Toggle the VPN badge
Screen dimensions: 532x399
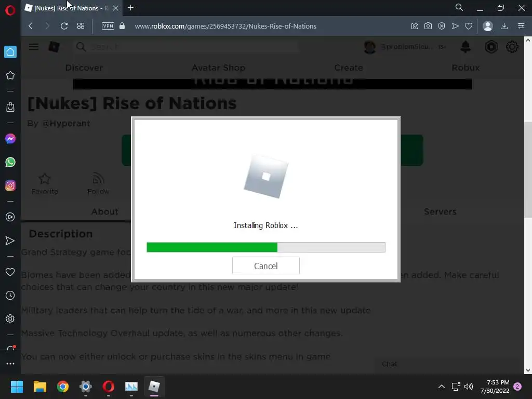coord(108,26)
